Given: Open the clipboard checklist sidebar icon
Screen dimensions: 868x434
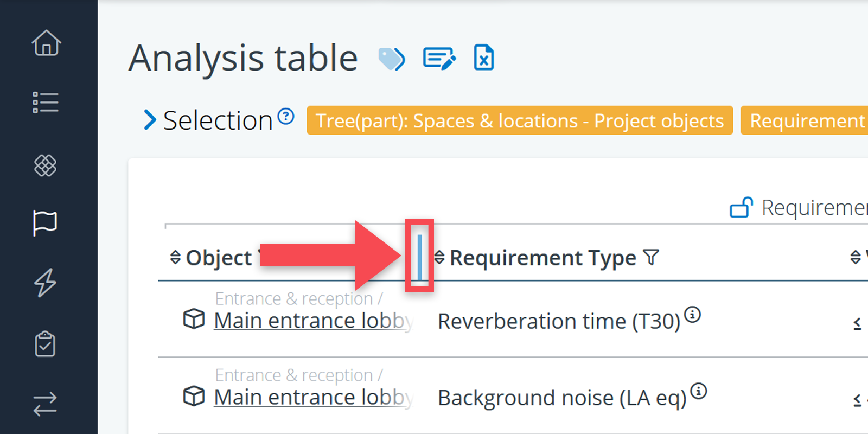Looking at the screenshot, I should coord(45,344).
